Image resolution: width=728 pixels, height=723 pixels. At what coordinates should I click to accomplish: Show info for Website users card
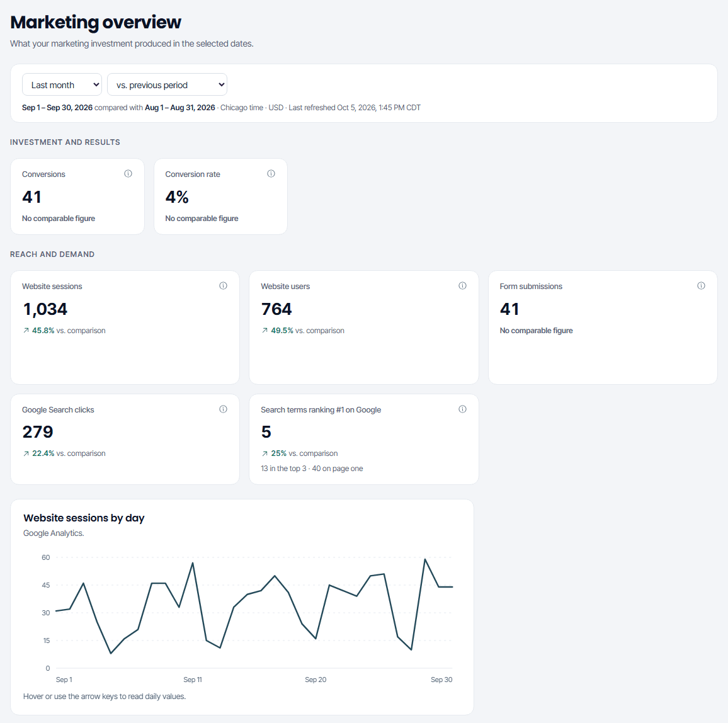[x=462, y=285]
